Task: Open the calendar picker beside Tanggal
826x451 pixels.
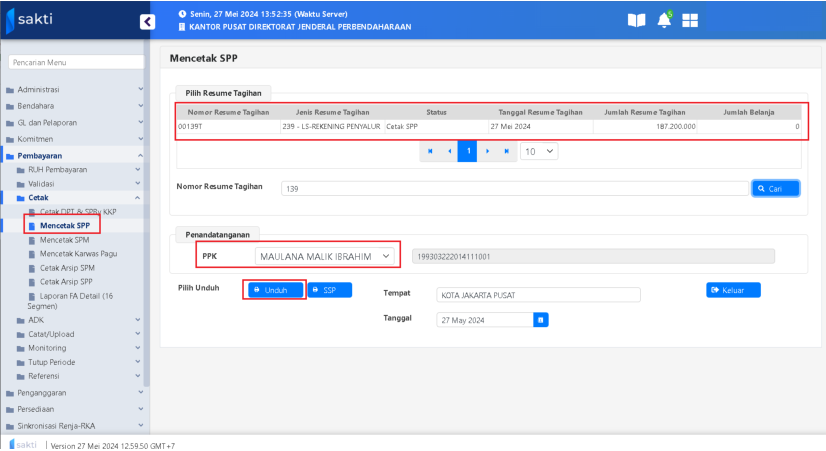Action: pos(540,320)
